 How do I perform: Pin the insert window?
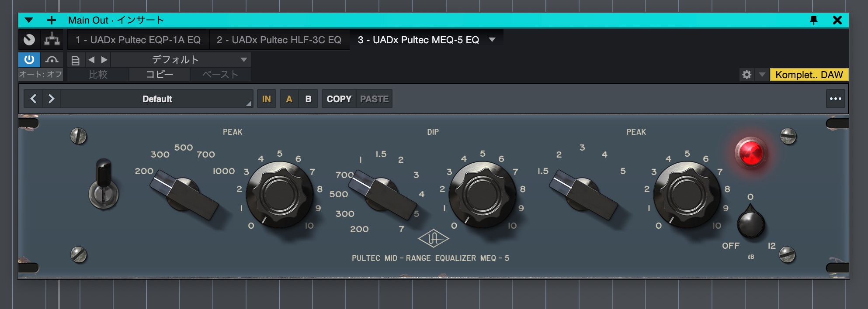pos(814,20)
